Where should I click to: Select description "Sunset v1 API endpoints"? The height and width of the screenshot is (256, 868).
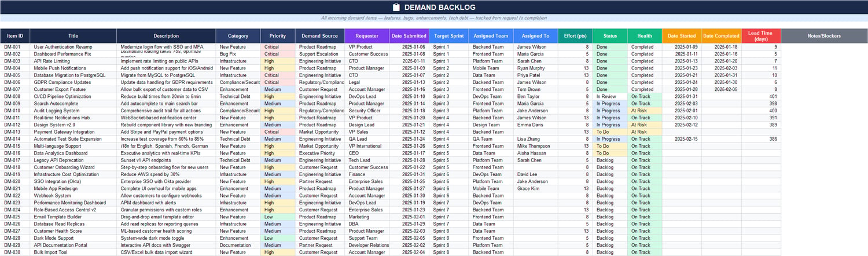(166, 160)
